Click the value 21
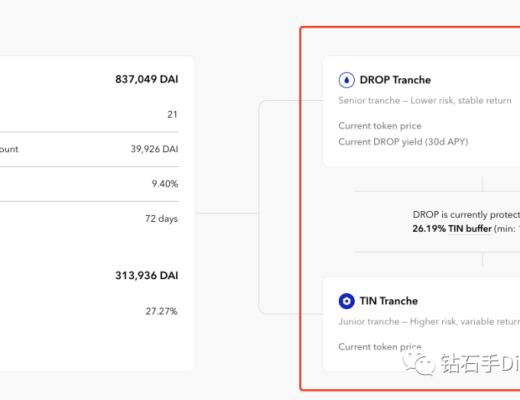Screen dimensions: 520x400 [172, 115]
